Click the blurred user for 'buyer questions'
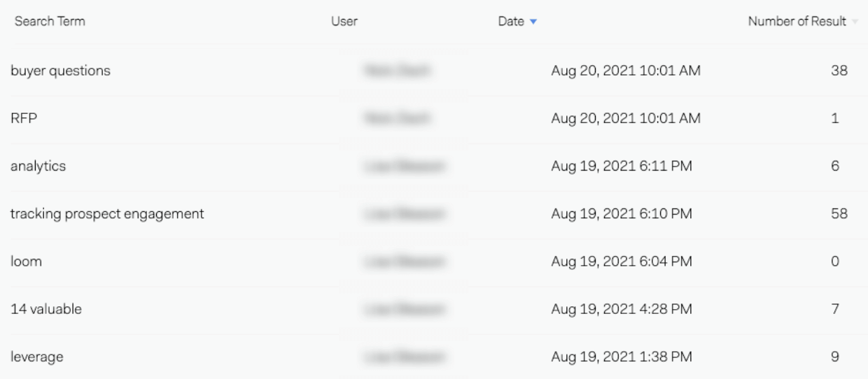868x379 pixels. pyautogui.click(x=395, y=71)
